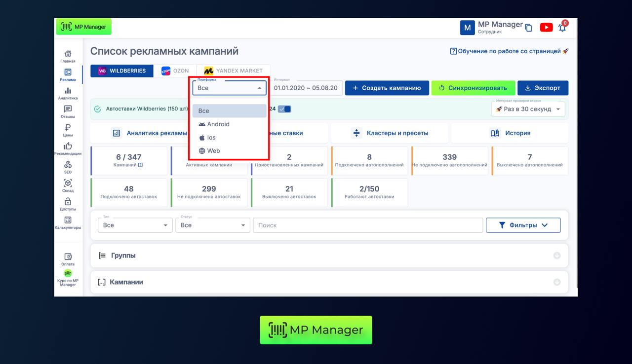Click the Создать кампанию button
The width and height of the screenshot is (632, 364).
pos(387,88)
